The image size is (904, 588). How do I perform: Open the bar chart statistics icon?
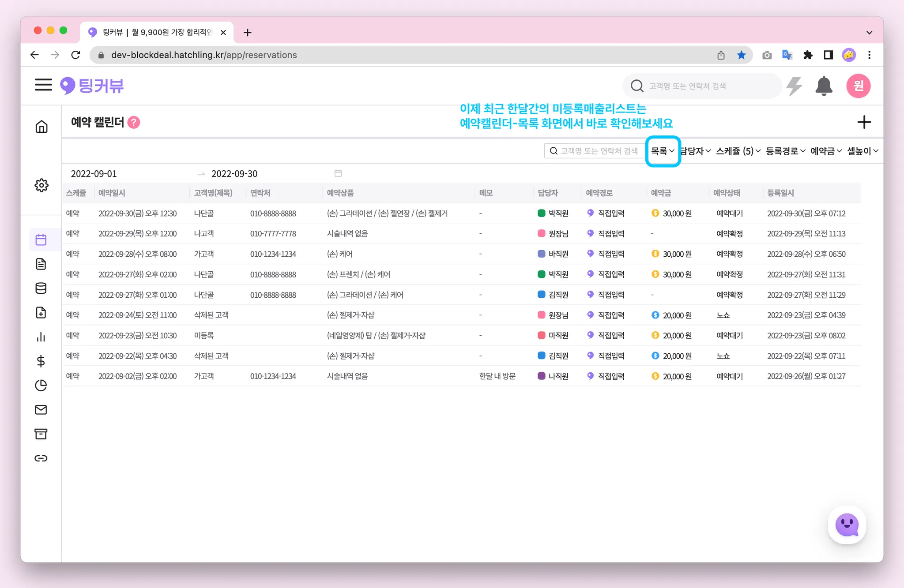(x=41, y=337)
